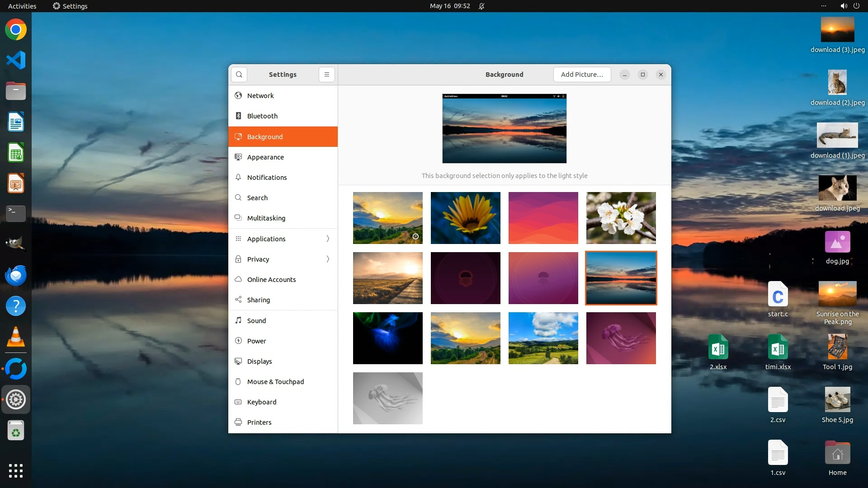The height and width of the screenshot is (488, 868).
Task: Click Activities in the top bar
Action: [22, 6]
